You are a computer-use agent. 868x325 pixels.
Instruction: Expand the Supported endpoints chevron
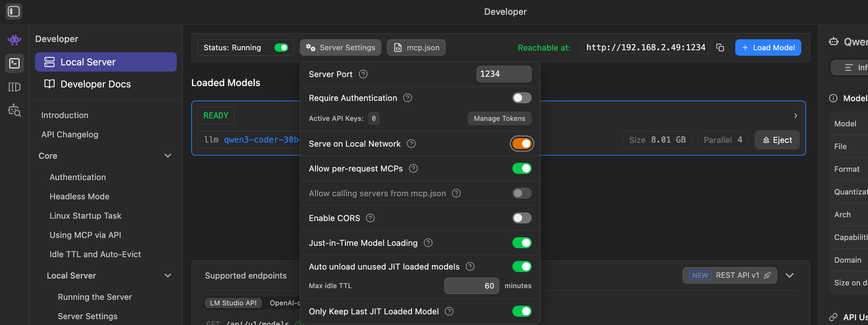point(789,275)
